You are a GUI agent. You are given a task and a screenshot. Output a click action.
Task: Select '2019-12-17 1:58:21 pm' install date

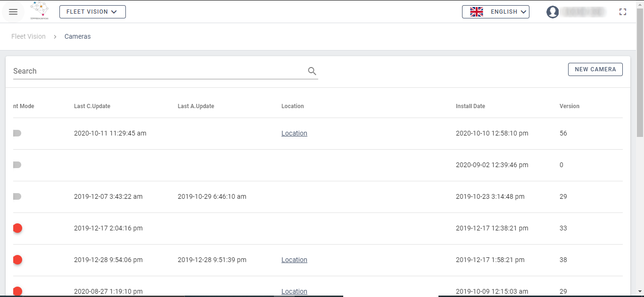point(490,260)
